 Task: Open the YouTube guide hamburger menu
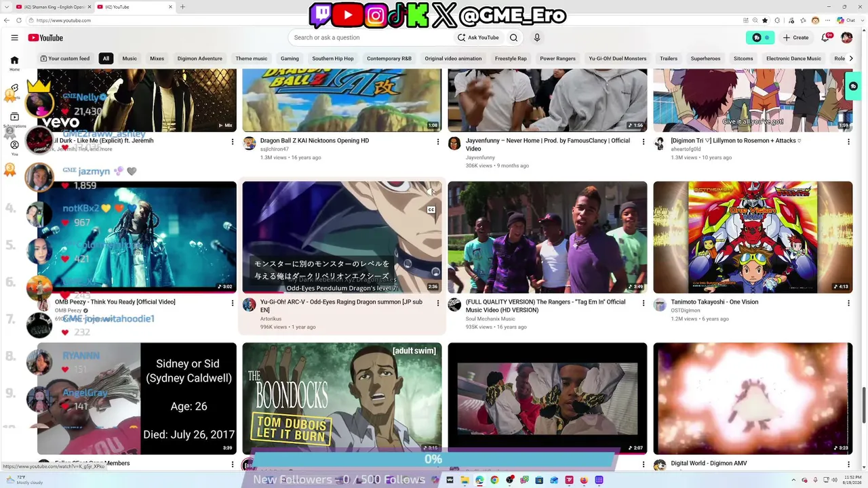(x=14, y=38)
